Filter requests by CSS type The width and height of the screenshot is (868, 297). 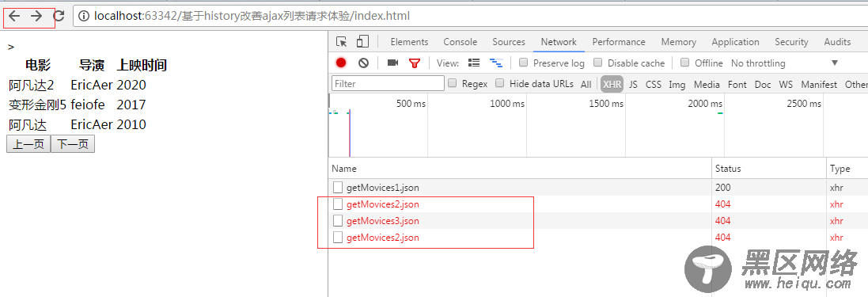point(654,84)
